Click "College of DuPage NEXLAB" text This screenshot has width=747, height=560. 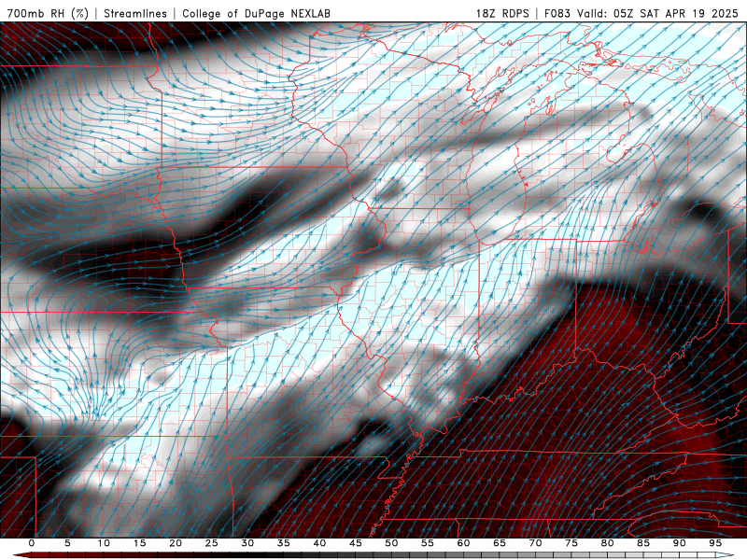256,13
